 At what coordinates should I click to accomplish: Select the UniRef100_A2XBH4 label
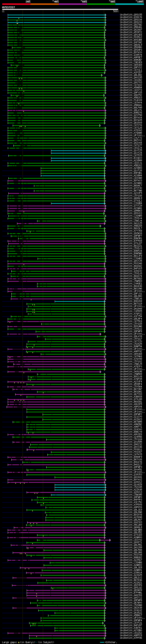131,175
